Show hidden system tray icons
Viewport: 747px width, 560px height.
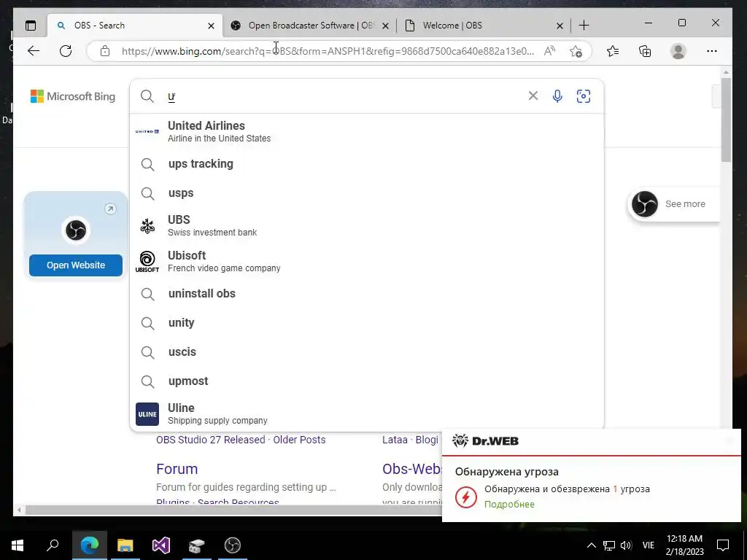pyautogui.click(x=591, y=545)
